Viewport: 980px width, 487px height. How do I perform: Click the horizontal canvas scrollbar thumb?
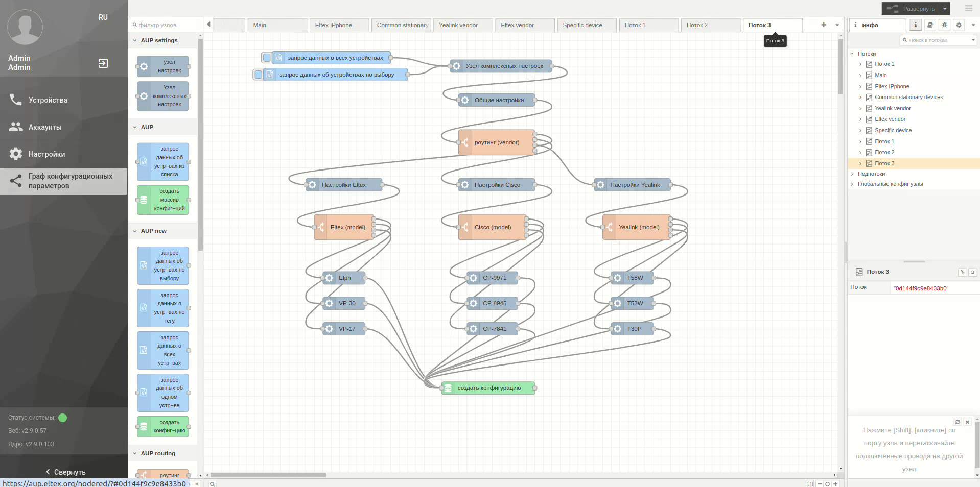(268, 475)
